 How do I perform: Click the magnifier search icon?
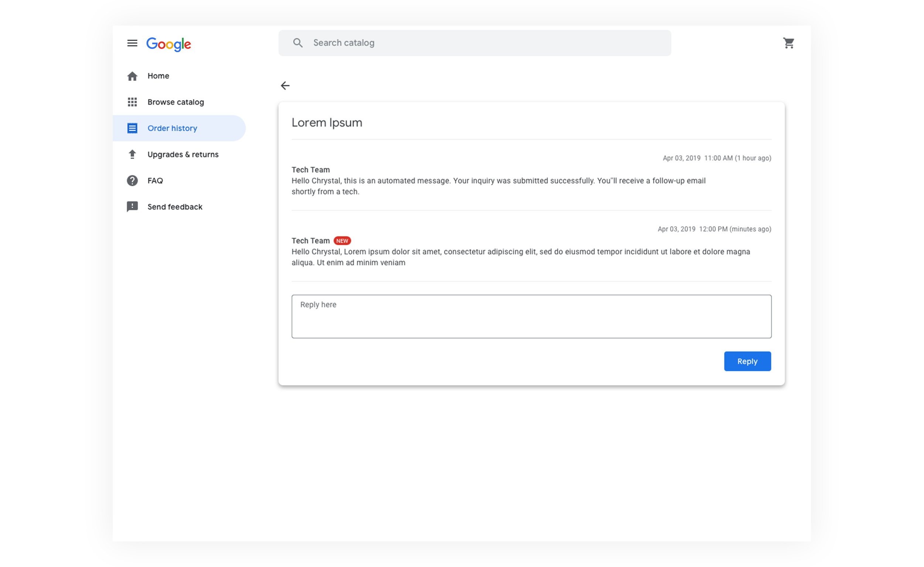click(298, 43)
